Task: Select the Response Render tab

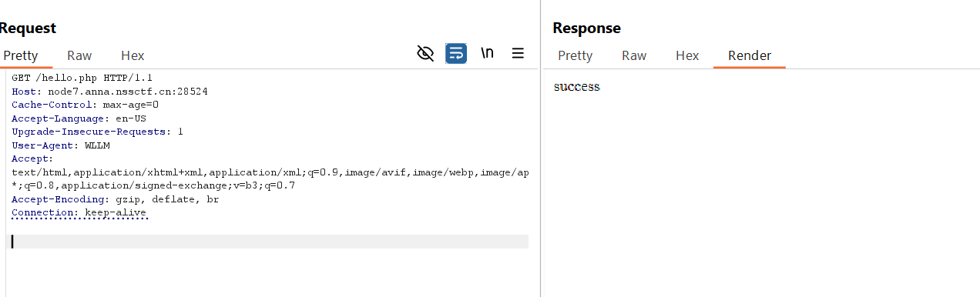Action: (x=750, y=55)
